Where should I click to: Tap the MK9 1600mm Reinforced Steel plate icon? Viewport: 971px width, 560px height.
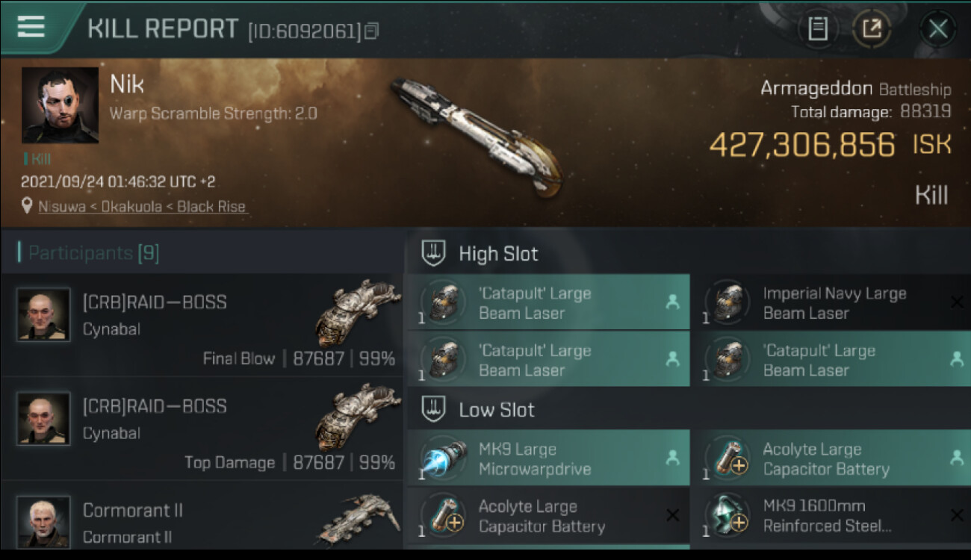(x=728, y=515)
